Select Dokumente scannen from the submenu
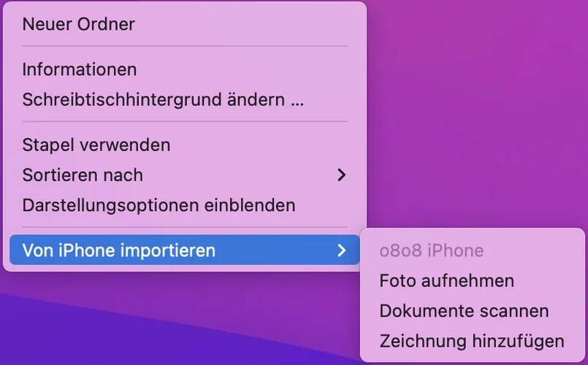This screenshot has height=365, width=588. click(x=472, y=311)
